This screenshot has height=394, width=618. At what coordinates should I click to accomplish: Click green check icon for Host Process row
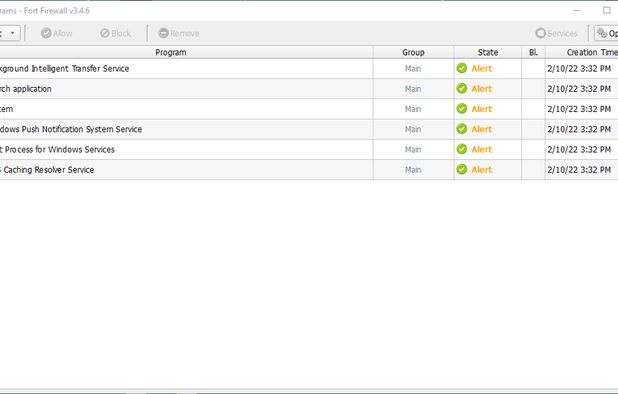point(462,149)
